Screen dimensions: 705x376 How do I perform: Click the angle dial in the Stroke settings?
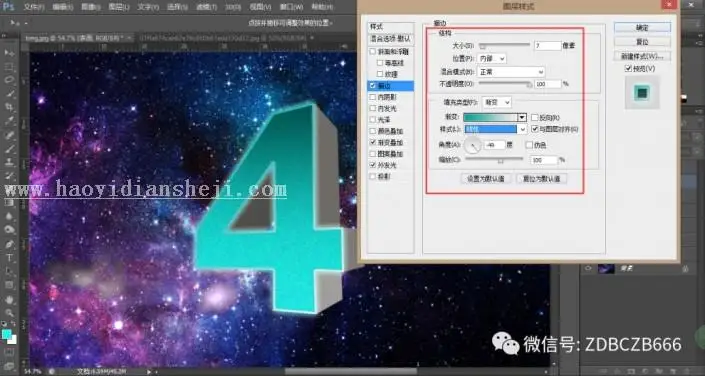coord(473,145)
